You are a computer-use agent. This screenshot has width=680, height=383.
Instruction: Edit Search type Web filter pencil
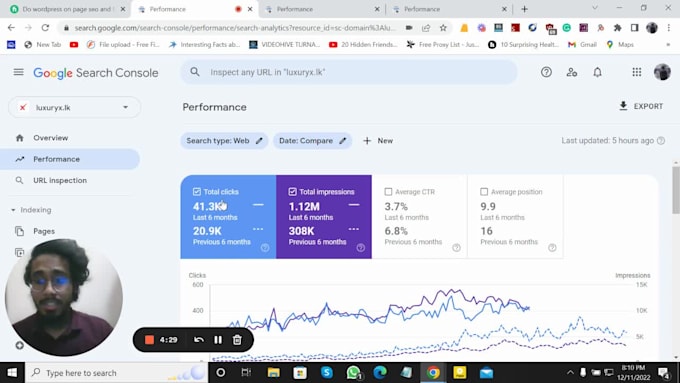click(x=259, y=141)
